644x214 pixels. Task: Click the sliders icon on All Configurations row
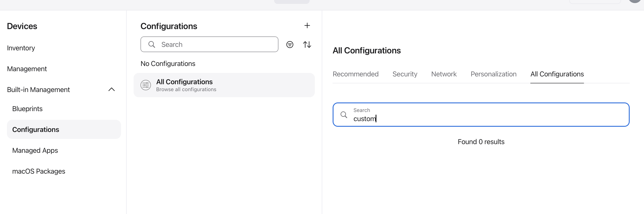[x=146, y=85]
